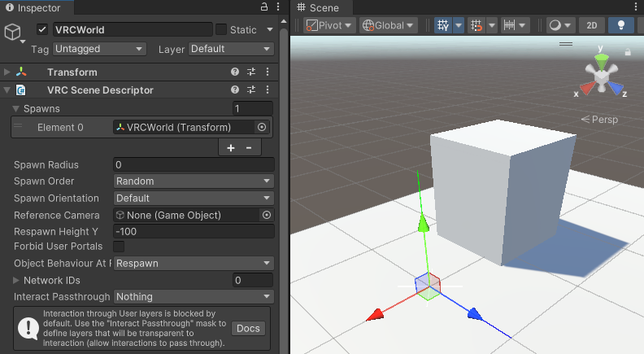Open Transform component presets icon
Viewport: 644px width, 354px height.
(251, 72)
